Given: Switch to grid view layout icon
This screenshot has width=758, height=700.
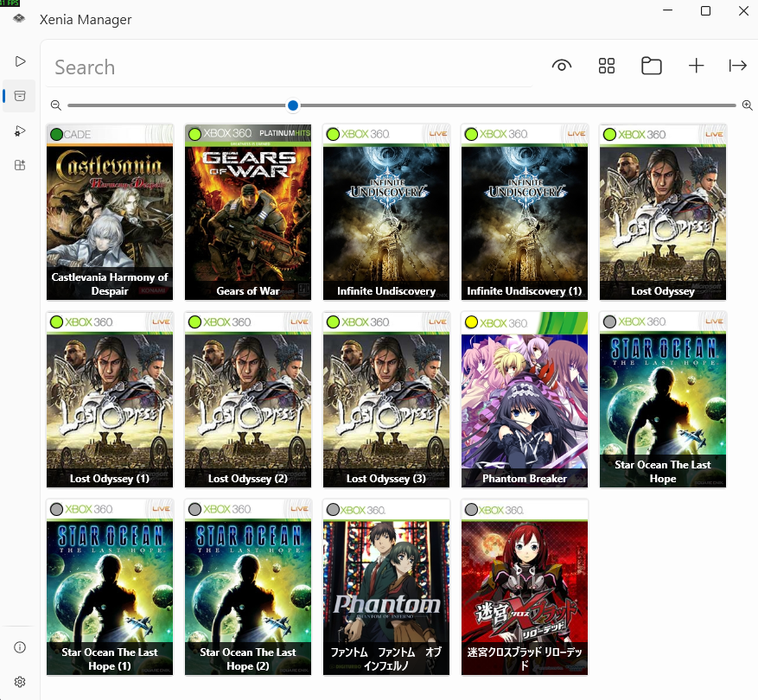Looking at the screenshot, I should click(606, 66).
